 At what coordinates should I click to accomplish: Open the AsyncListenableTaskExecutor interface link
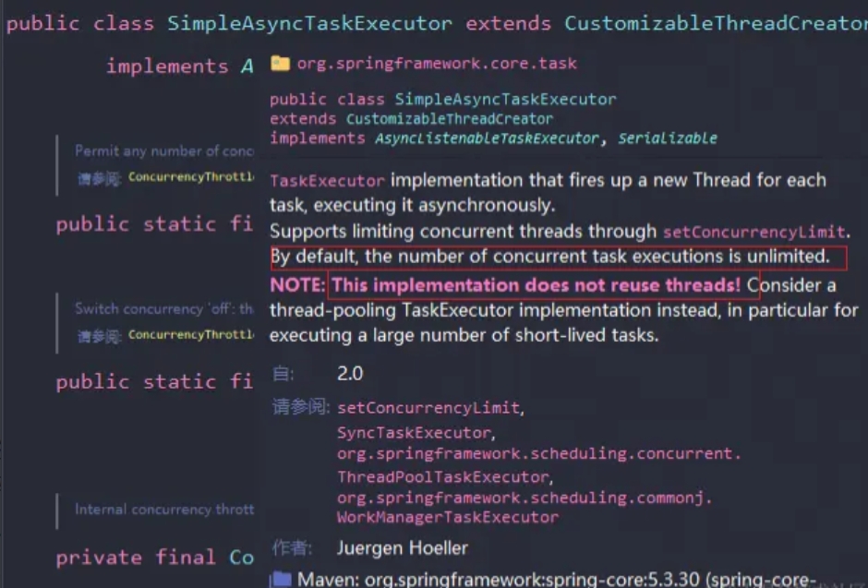(487, 138)
